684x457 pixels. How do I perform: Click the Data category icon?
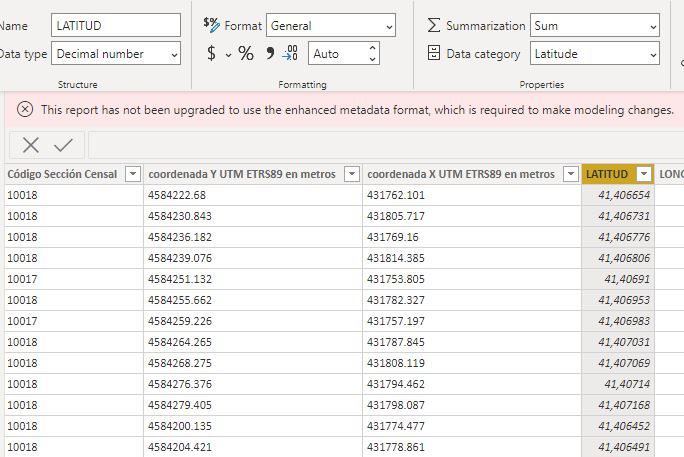click(x=434, y=53)
